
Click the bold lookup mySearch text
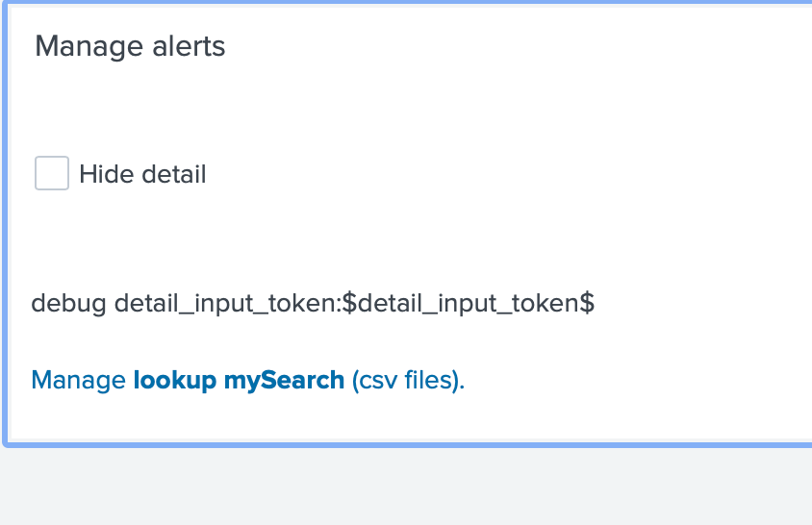click(239, 380)
